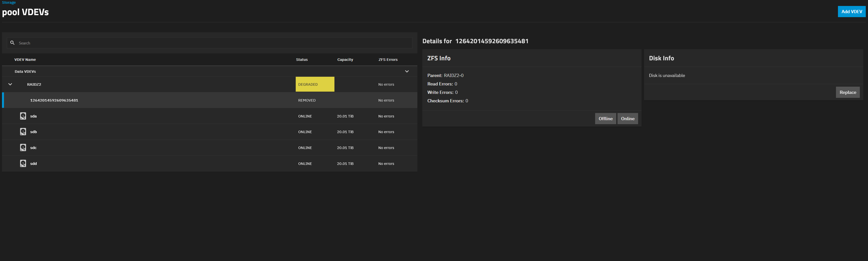Click the pool VDEVs page title
Screen dimensions: 868x261
(25, 12)
